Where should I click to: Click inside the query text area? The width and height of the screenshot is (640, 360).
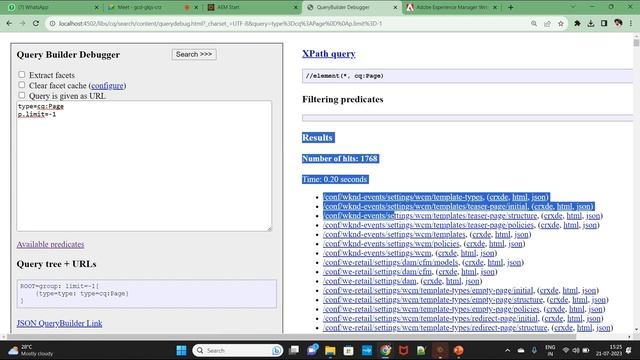click(x=144, y=166)
